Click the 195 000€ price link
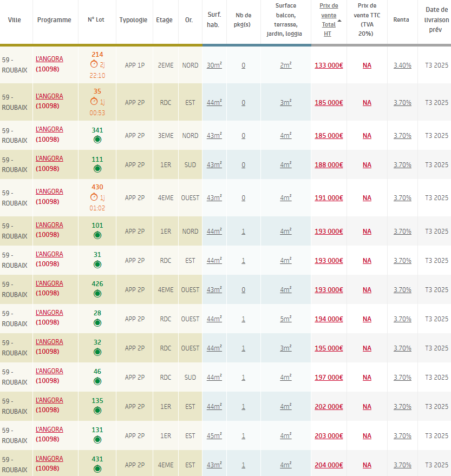The width and height of the screenshot is (451, 476). 329,348
